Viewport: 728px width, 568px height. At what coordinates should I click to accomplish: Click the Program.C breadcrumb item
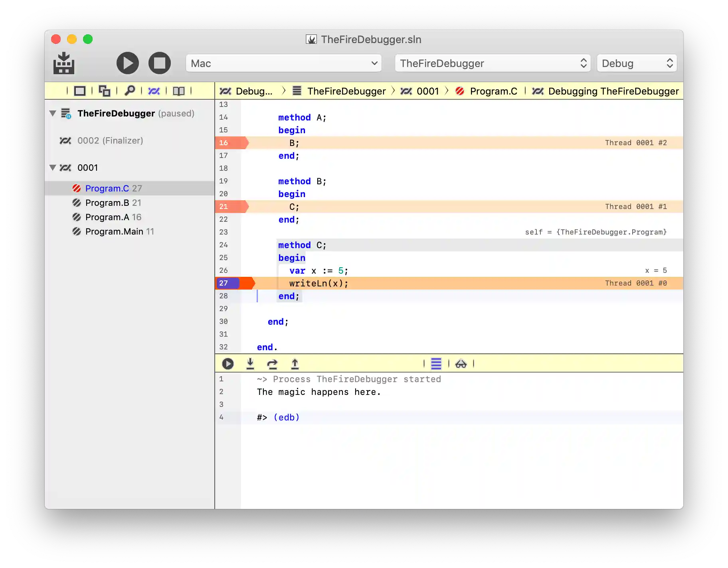coord(493,91)
